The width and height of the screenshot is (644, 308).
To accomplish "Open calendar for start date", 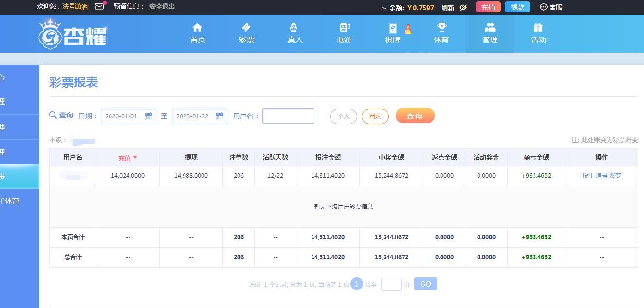I will [x=149, y=116].
